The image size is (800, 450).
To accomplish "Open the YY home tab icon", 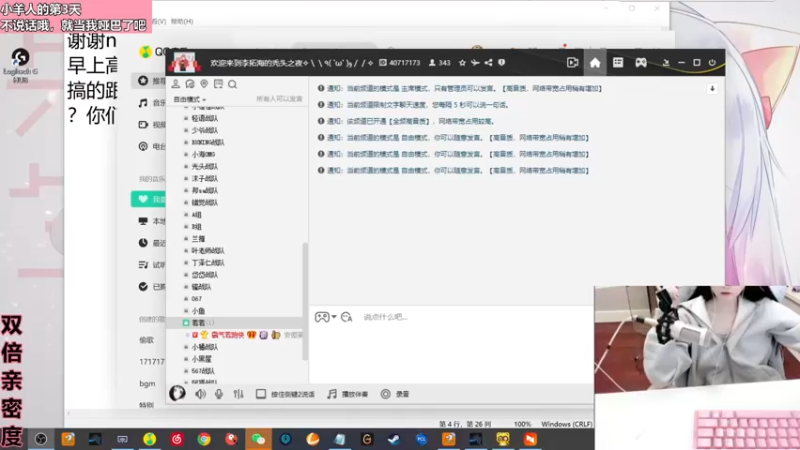I will (x=595, y=63).
